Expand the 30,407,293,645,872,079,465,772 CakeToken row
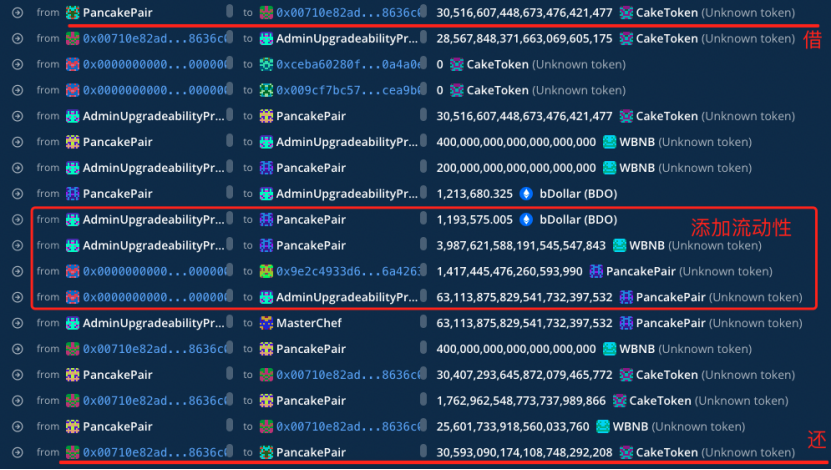Viewport: 831px width, 470px height. click(17, 375)
